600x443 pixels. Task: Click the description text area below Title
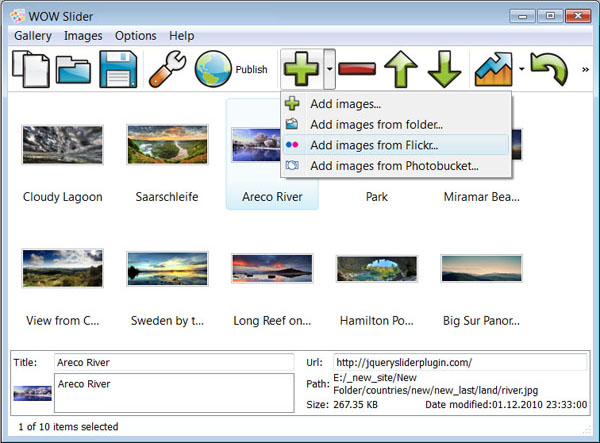coord(174,393)
